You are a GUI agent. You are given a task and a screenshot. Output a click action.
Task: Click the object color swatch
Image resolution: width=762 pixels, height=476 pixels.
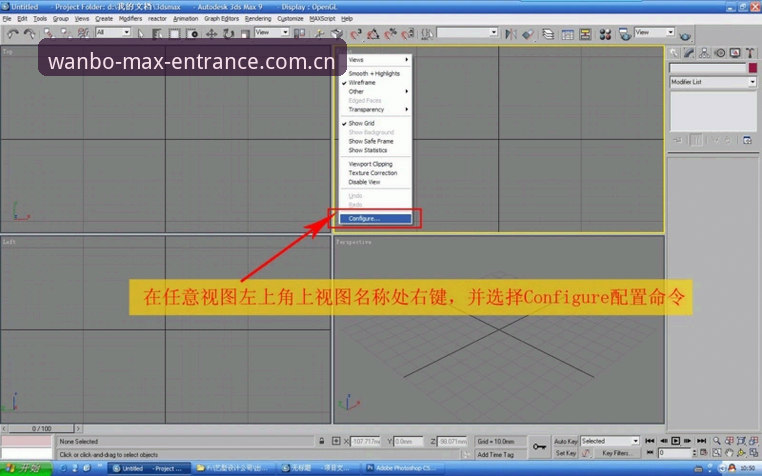[x=752, y=68]
